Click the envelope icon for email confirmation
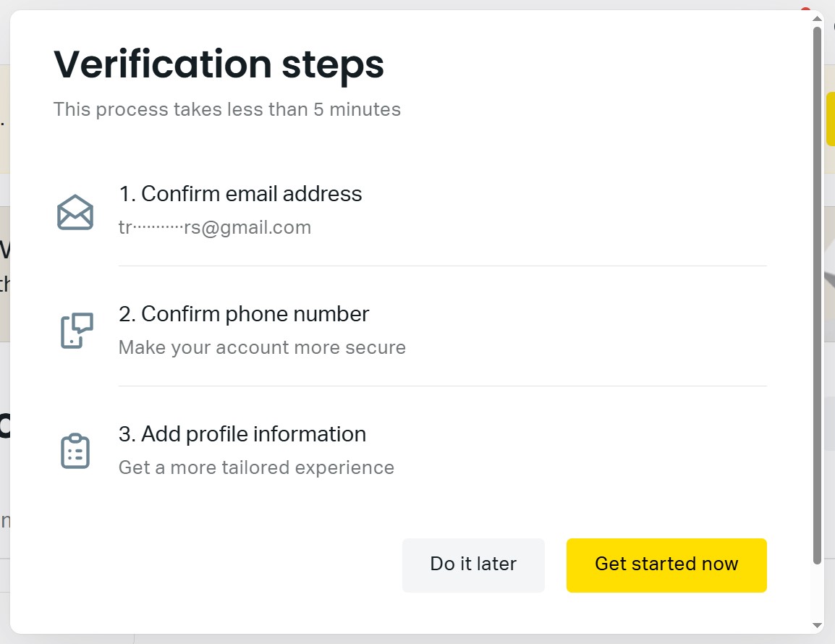 pos(75,212)
